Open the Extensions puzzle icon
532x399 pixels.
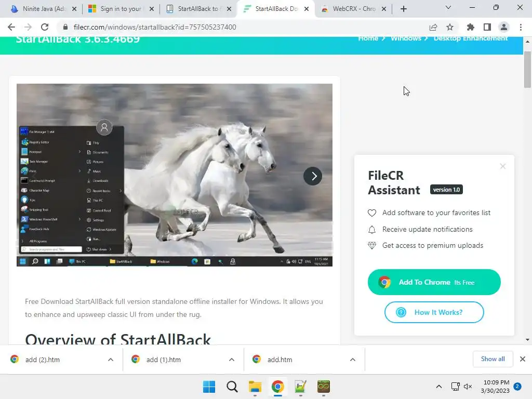[470, 27]
